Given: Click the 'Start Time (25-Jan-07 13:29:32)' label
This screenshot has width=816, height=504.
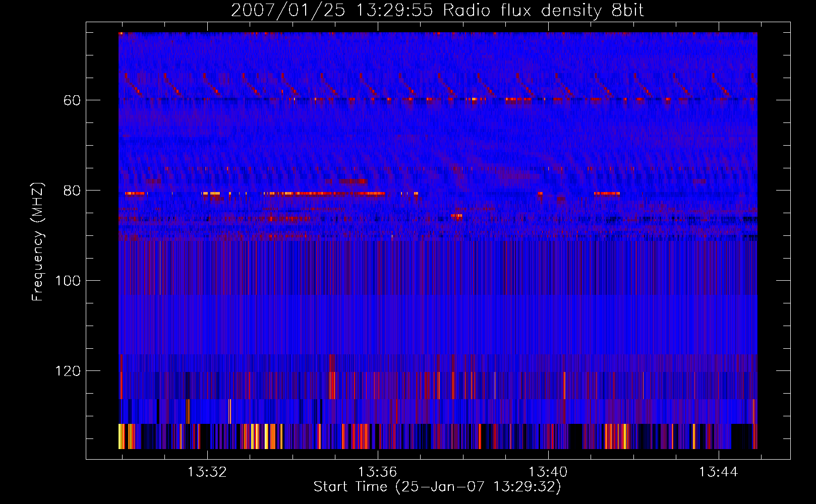Looking at the screenshot, I should (437, 487).
